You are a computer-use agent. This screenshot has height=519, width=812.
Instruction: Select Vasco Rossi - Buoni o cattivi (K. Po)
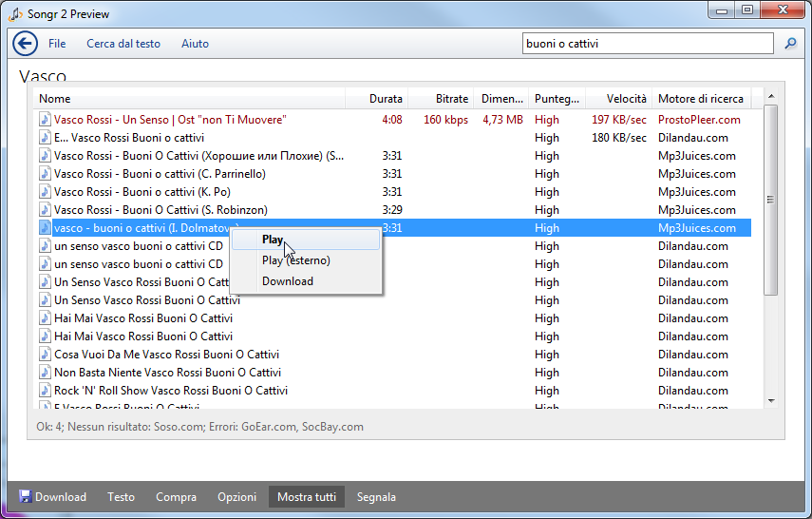(x=392, y=192)
